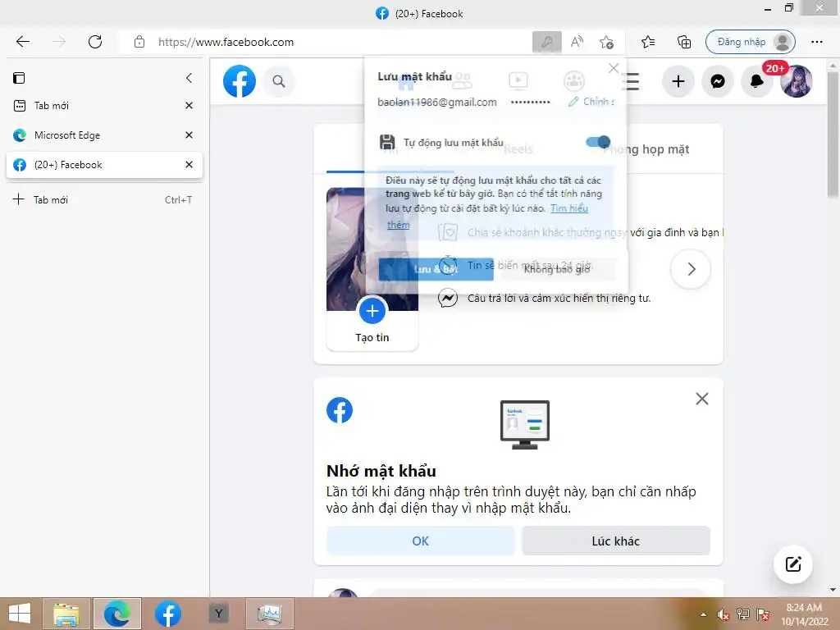Close the (20+) Facebook vertical tab
This screenshot has height=630, width=840.
(189, 165)
